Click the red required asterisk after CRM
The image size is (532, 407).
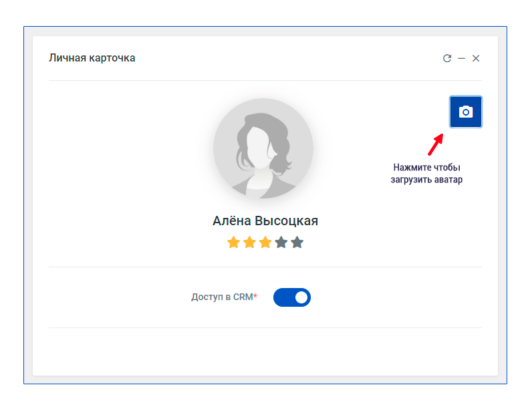(255, 297)
